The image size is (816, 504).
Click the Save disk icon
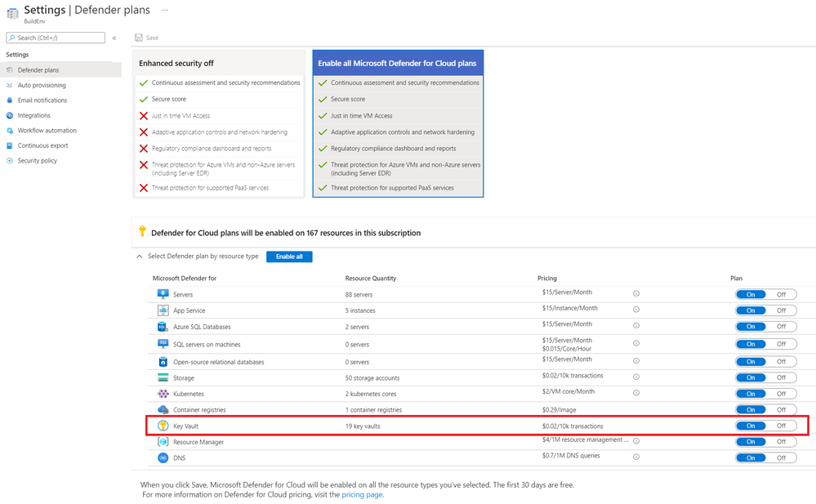point(138,38)
